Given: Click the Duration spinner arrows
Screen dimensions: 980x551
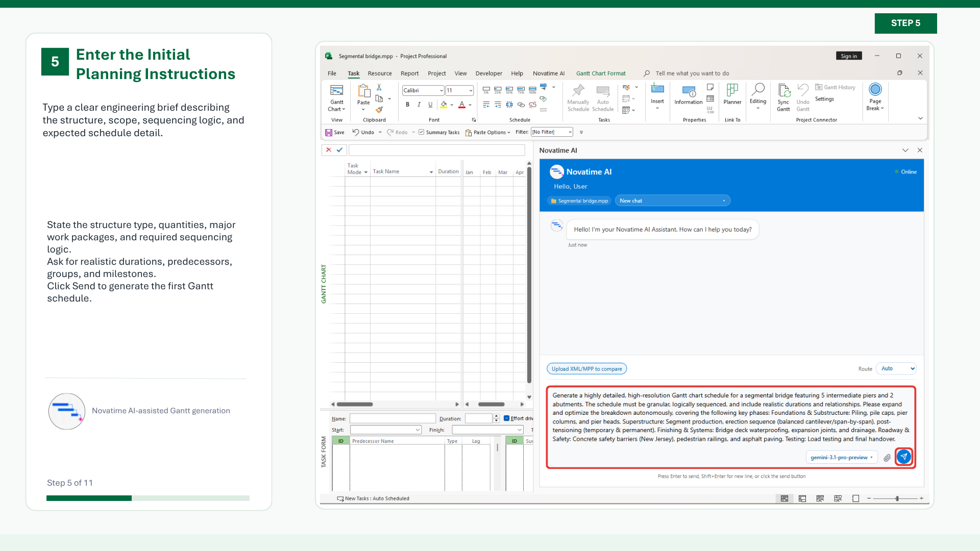Looking at the screenshot, I should (496, 418).
